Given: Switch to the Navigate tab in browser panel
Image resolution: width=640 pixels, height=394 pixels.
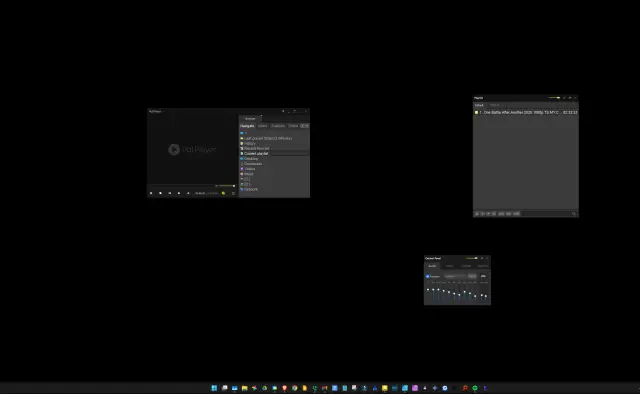Looking at the screenshot, I should click(x=247, y=126).
